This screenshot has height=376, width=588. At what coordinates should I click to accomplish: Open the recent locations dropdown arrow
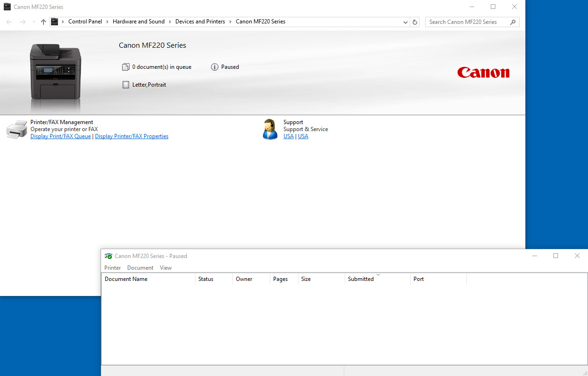pyautogui.click(x=34, y=22)
